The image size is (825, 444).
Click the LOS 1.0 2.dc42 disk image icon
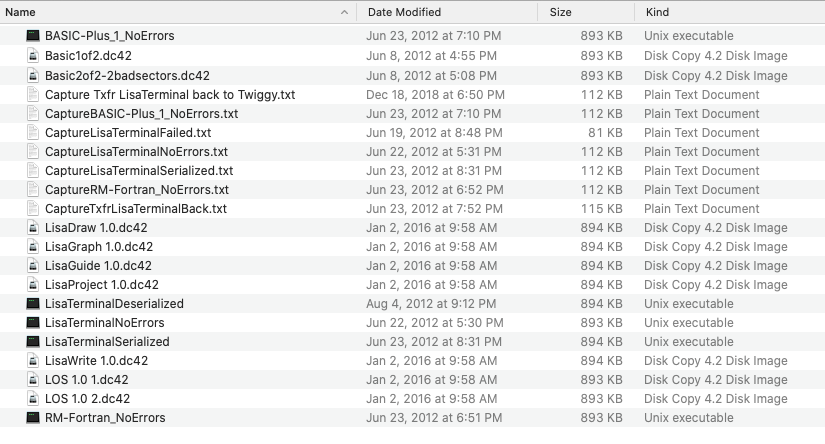pyautogui.click(x=33, y=399)
